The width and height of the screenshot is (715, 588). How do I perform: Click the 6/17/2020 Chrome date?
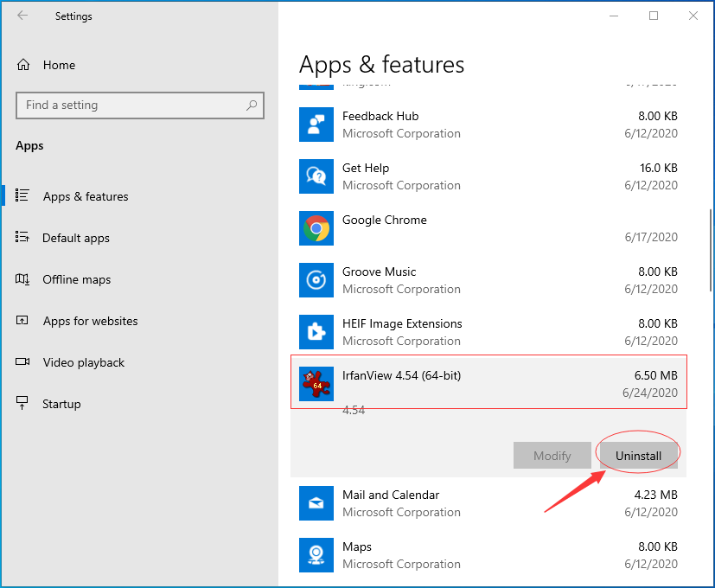[x=651, y=237]
